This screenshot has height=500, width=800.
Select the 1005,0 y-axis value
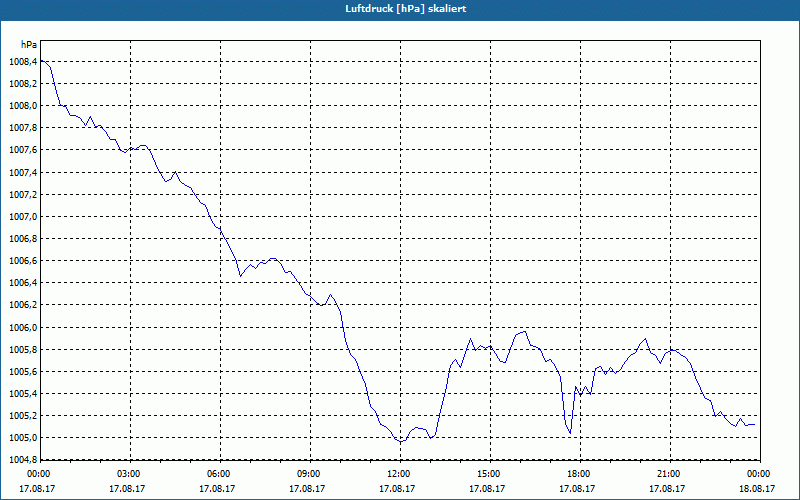(23, 438)
